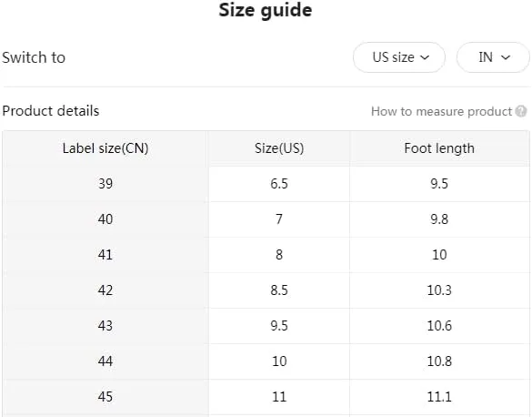Select the row with label size 40
Viewport: 532px width, 417px height.
tap(266, 219)
